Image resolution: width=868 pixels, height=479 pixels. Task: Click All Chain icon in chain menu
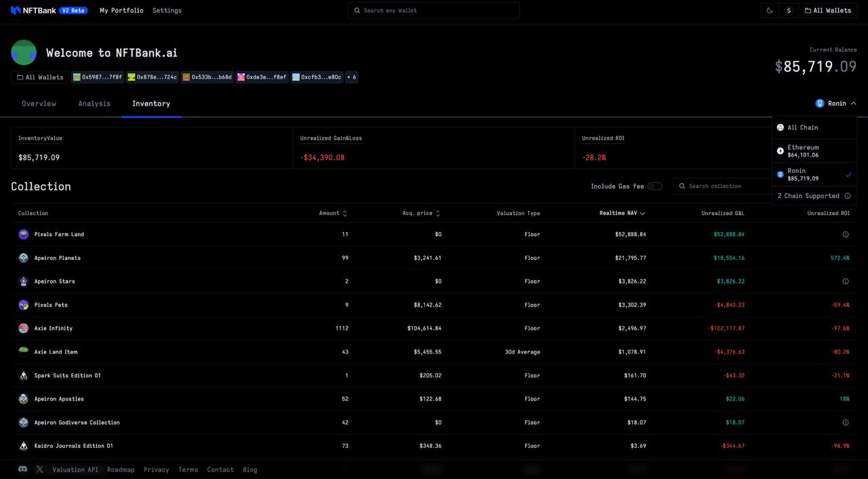(x=781, y=128)
